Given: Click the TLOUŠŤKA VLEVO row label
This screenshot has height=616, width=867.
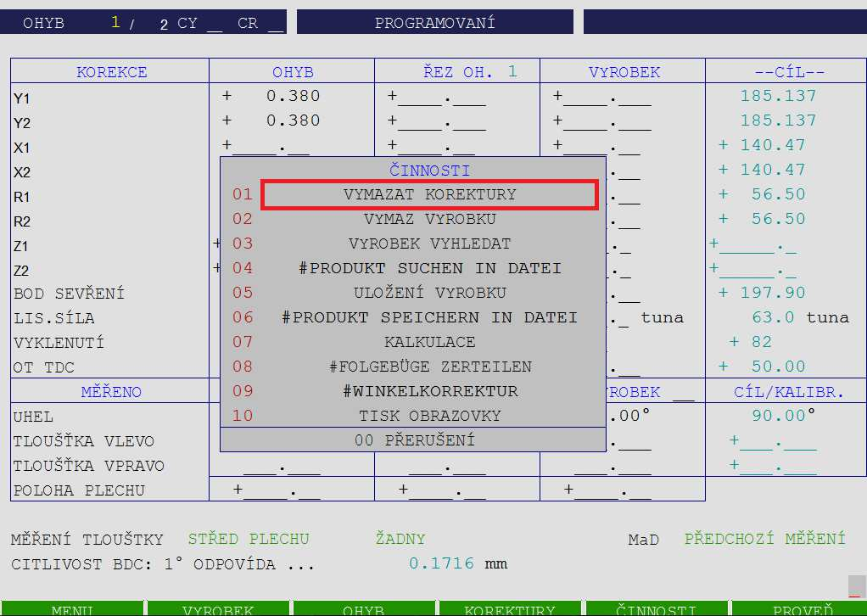Looking at the screenshot, I should coord(83,441).
